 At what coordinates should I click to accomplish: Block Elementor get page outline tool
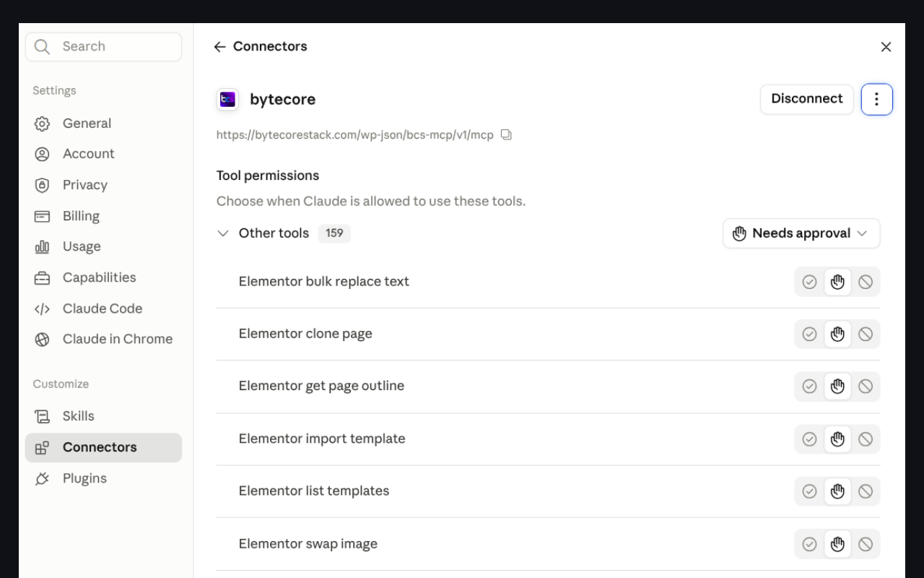[x=865, y=387]
